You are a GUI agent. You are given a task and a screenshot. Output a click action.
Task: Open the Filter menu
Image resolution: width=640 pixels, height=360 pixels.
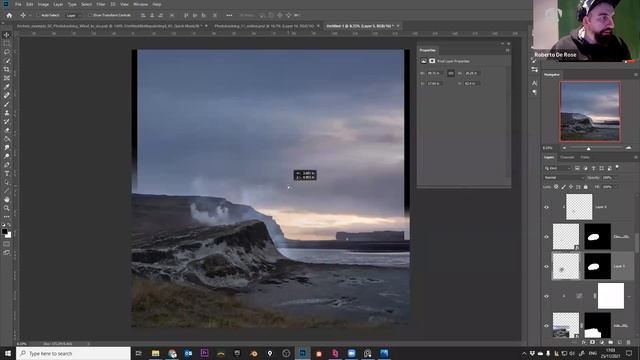101,4
